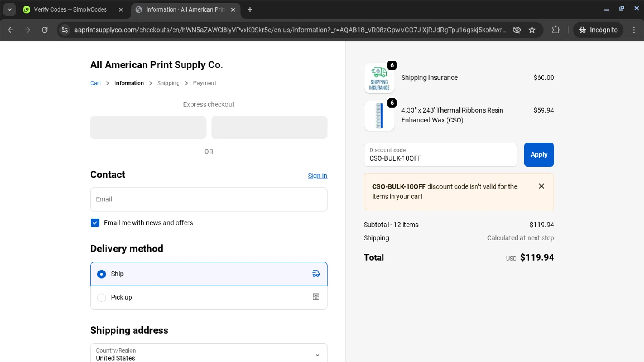
Task: Bookmark this page with the star icon
Action: point(532,30)
